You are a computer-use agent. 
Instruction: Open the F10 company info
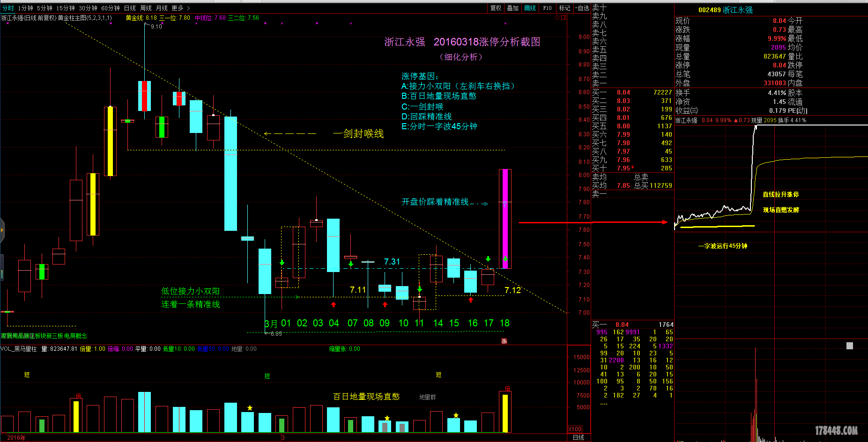[x=547, y=8]
